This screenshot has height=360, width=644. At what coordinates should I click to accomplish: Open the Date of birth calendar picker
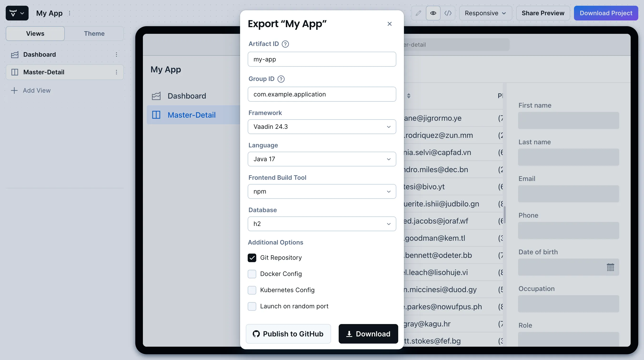(610, 267)
